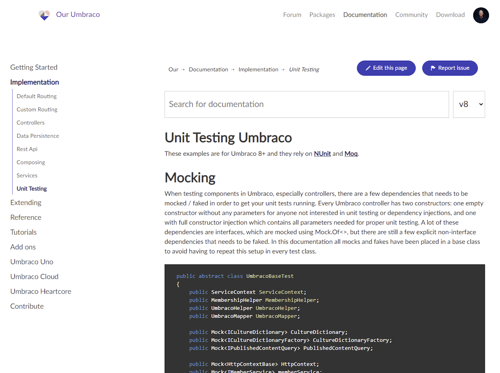The width and height of the screenshot is (500, 373).
Task: Follow the Documentation breadcrumb link
Action: [208, 69]
